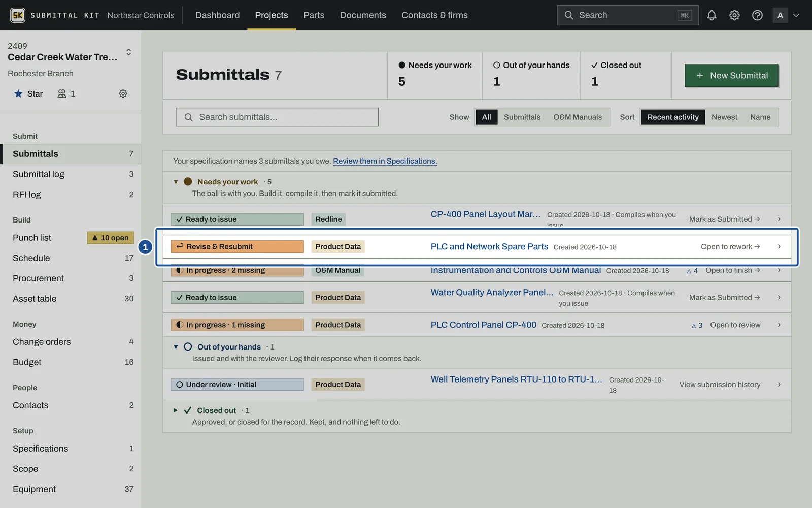Go to the Dashboard tab

pyautogui.click(x=218, y=15)
